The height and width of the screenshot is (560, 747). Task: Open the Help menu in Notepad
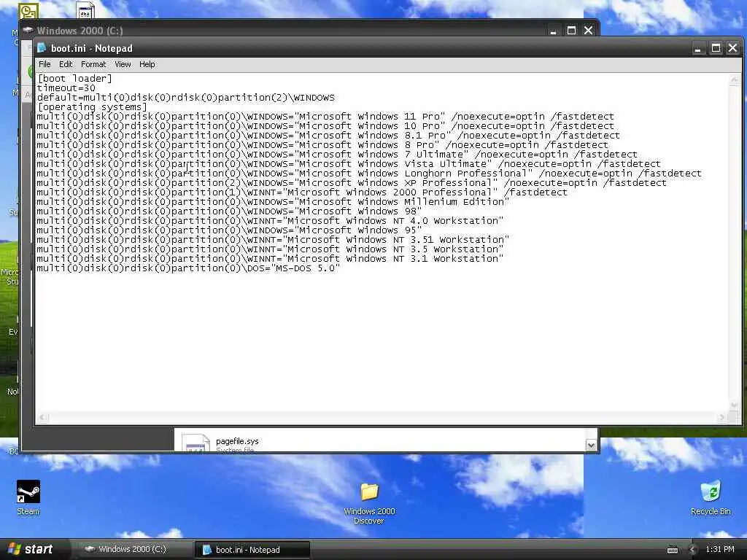coord(147,64)
